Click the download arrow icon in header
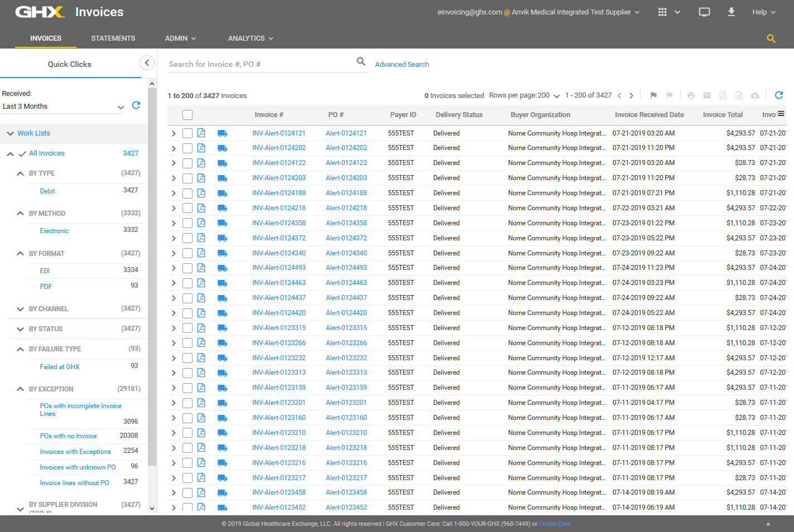794x532 pixels. 731,12
